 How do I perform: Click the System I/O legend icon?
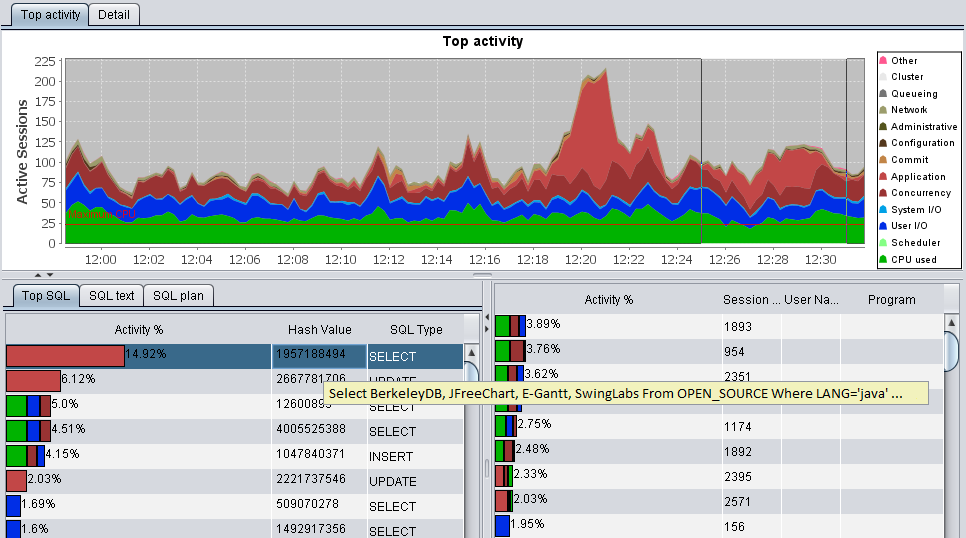pos(883,210)
